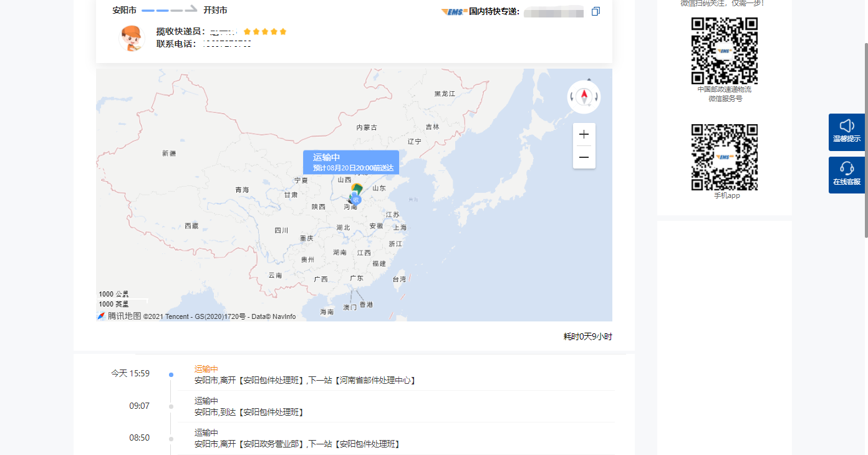This screenshot has height=455, width=868.
Task: Select the 手机app QR code
Action: click(x=724, y=157)
